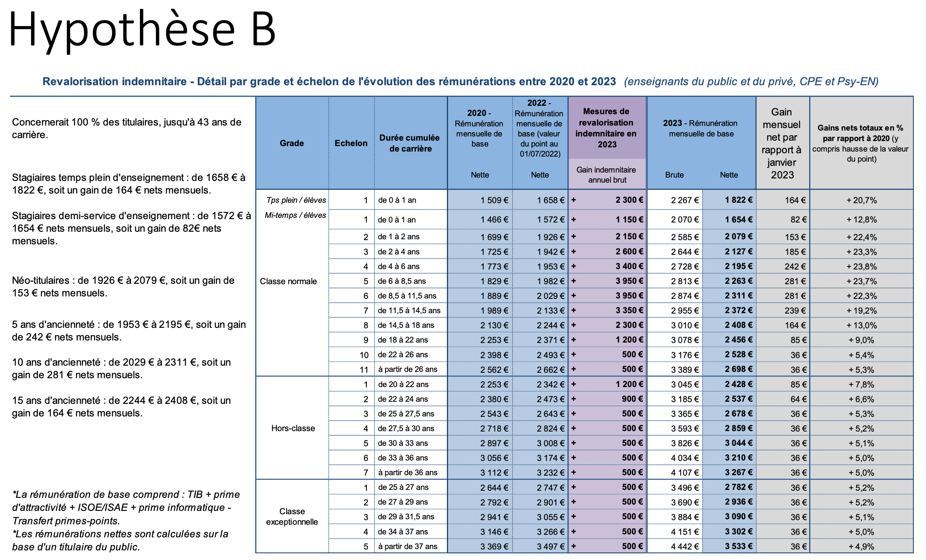Click the 'Mi-temps / élèves' row label
Screen dimensions: 926x560
pyautogui.click(x=295, y=215)
